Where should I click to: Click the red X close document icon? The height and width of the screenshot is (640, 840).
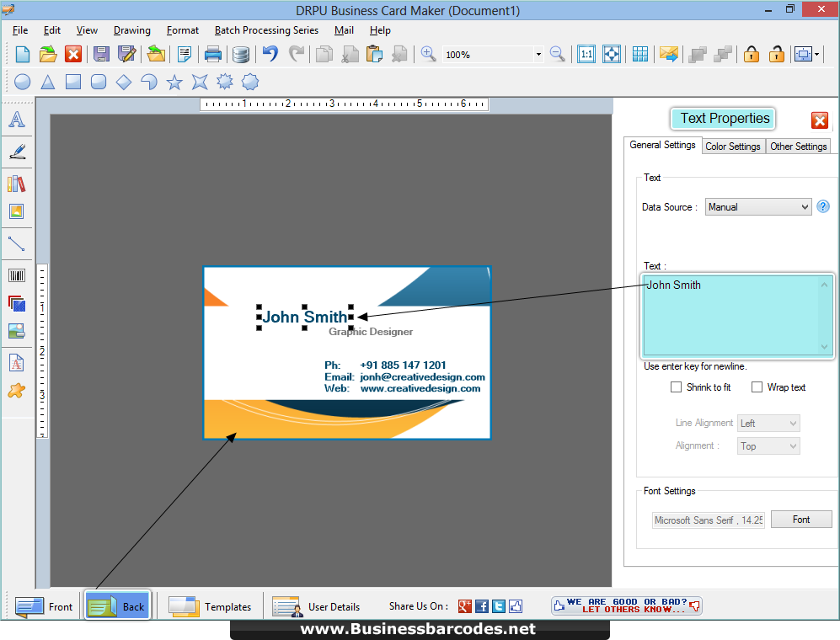point(73,54)
